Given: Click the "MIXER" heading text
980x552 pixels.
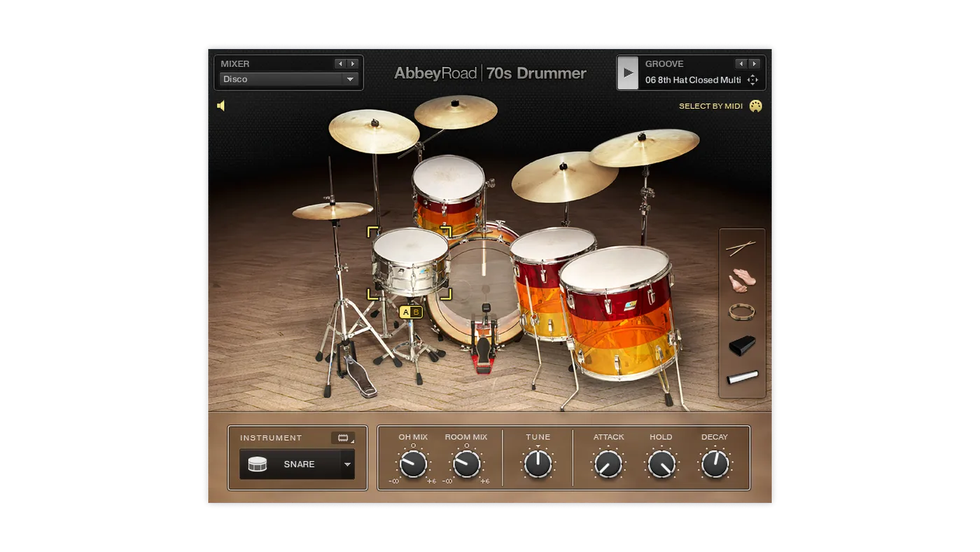Looking at the screenshot, I should coord(235,64).
